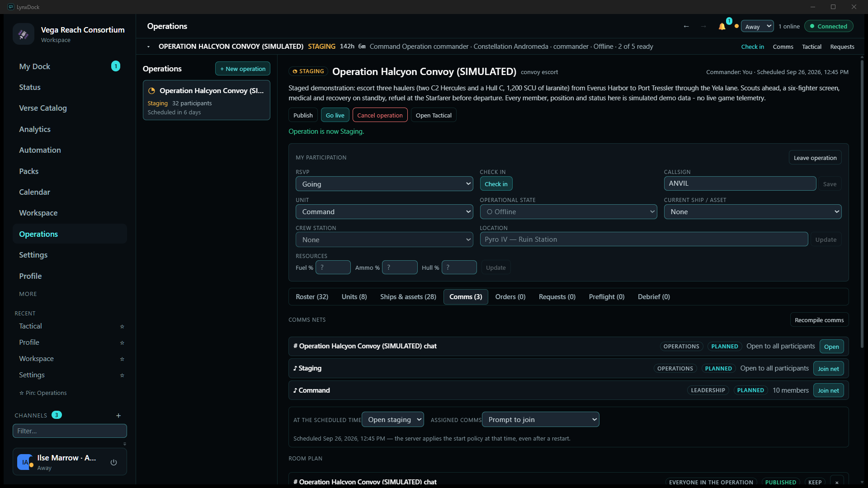Open the RSVP Going dropdown

pos(384,184)
